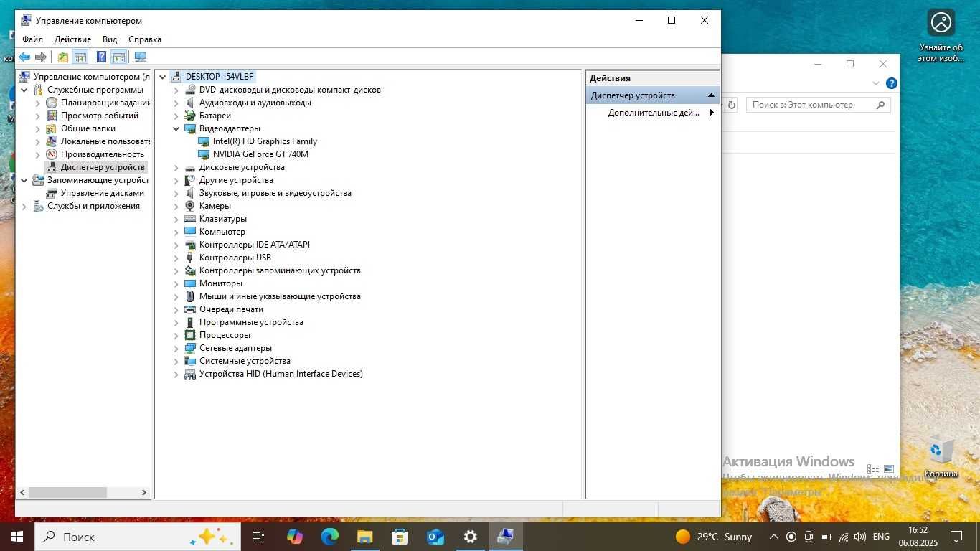Expand the Звуковые, игровые и видеоустройства node
Screen dimensions: 980x551
(176, 193)
